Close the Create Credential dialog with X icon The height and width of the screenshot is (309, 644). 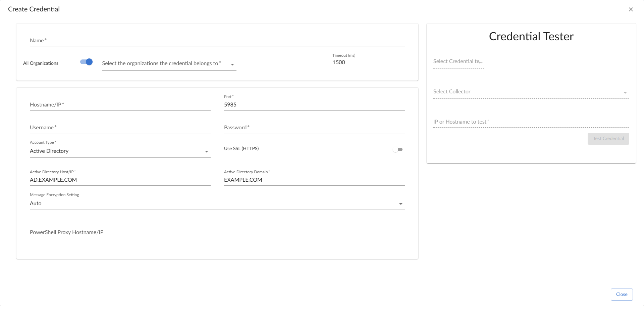point(631,9)
